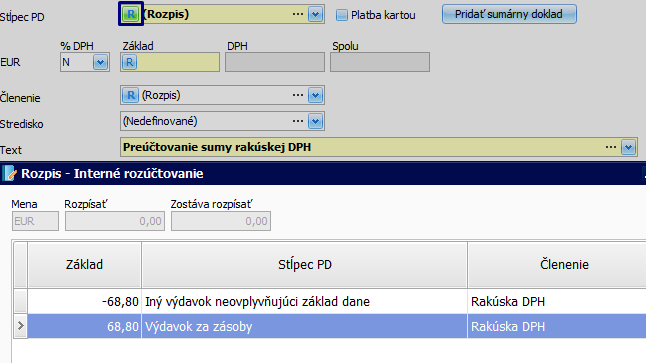Expand the Členenie dropdown arrow
646x363 pixels.
point(315,95)
